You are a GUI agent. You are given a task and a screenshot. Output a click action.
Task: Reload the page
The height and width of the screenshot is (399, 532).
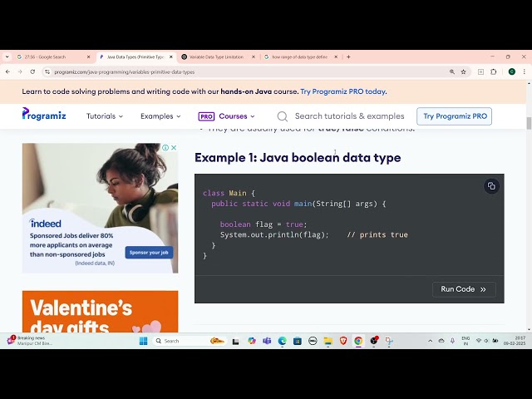click(x=32, y=72)
